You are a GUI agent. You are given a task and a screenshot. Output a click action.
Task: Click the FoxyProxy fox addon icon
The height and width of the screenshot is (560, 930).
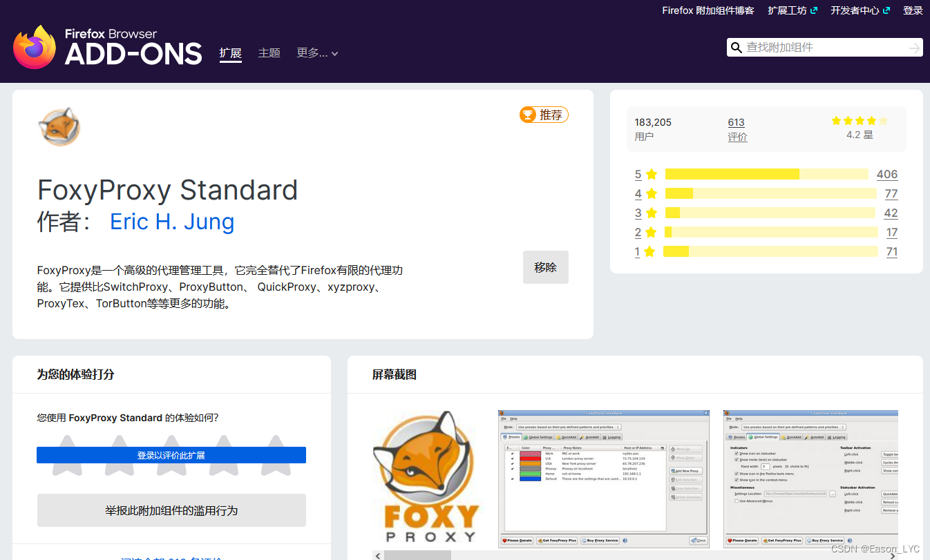(x=59, y=126)
